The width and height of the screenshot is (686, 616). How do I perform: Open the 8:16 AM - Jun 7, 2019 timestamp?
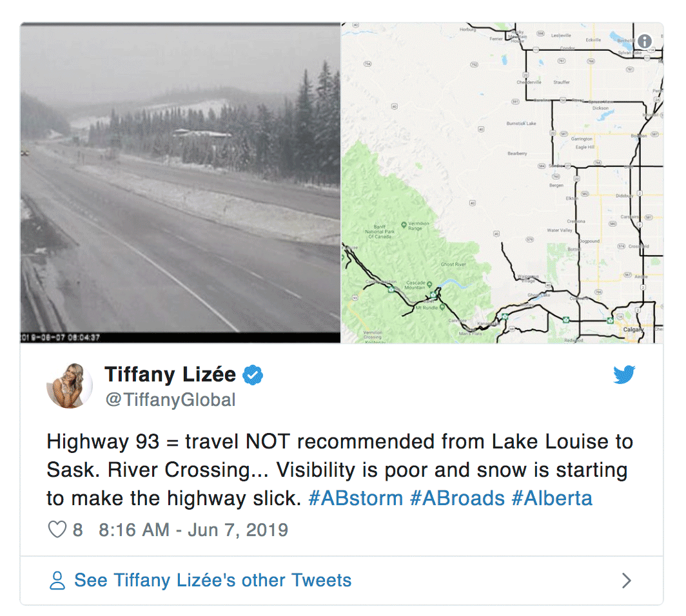[x=193, y=530]
